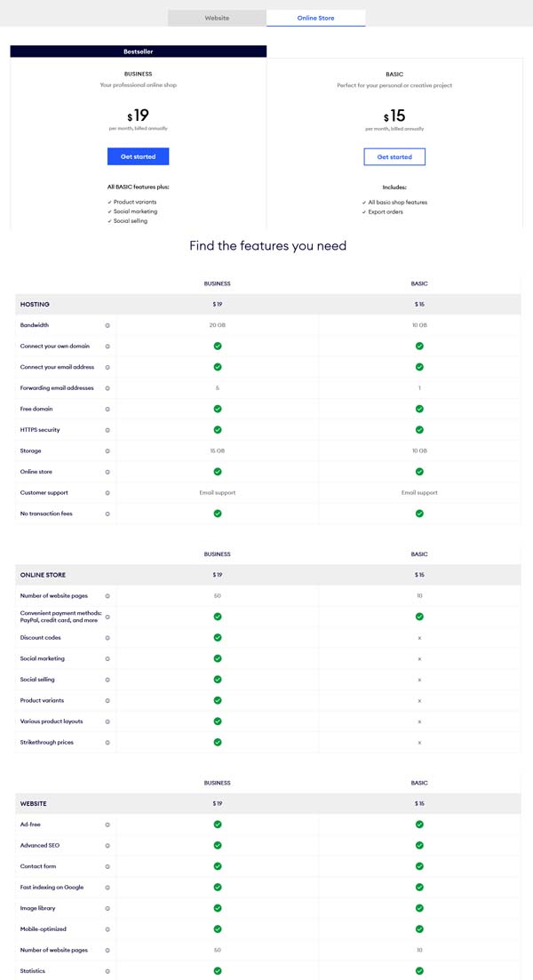The image size is (533, 980).
Task: Click info icon next to HTTPS security
Action: click(x=107, y=430)
